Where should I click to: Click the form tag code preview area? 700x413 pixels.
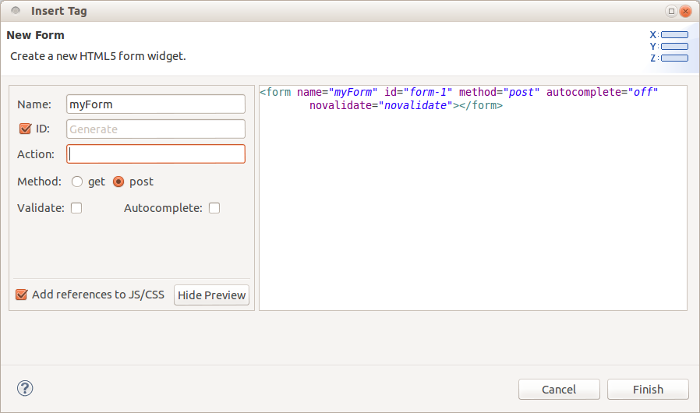point(473,198)
